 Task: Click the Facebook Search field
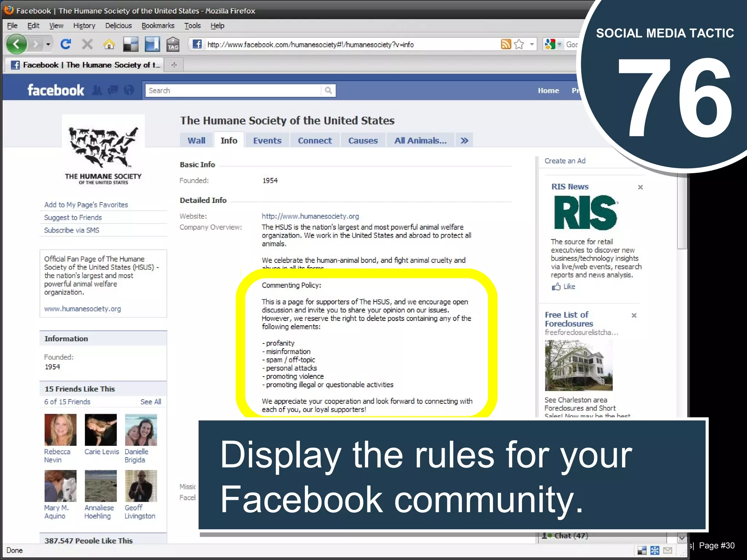coord(233,90)
